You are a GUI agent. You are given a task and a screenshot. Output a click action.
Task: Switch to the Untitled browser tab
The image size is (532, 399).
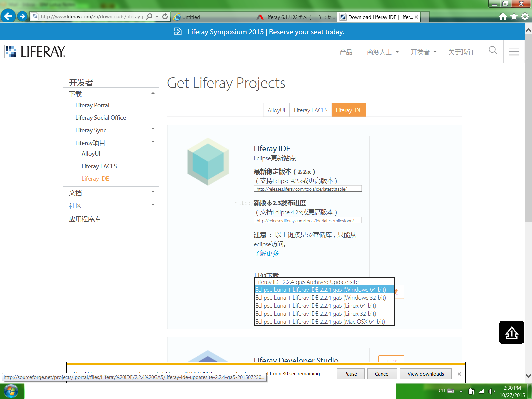[213, 17]
